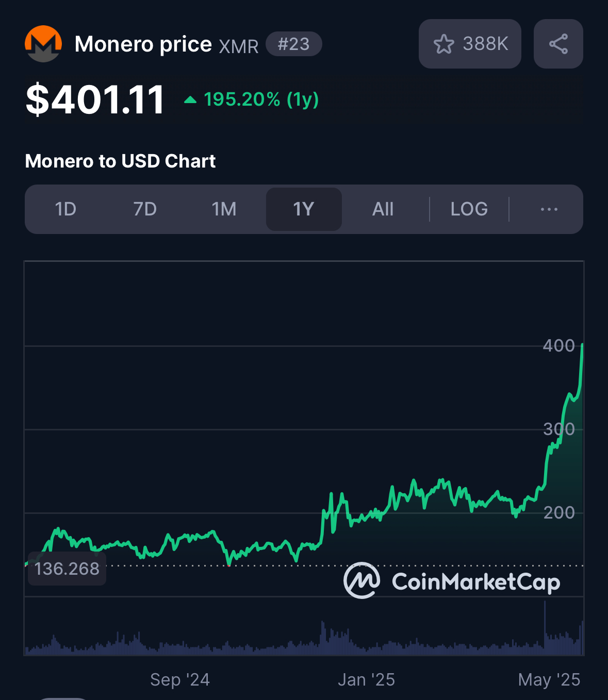This screenshot has height=700, width=608.
Task: Tap the 388K watchlist count
Action: [x=485, y=44]
